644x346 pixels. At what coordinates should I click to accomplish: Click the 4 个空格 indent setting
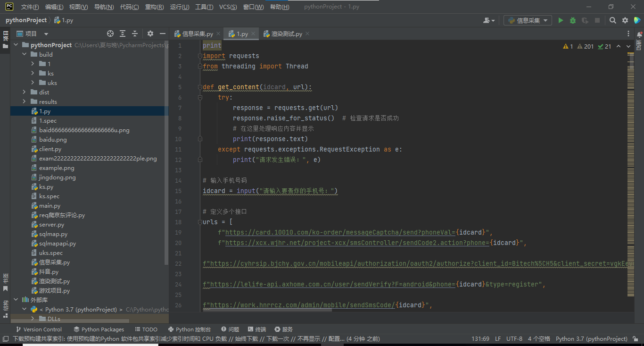click(539, 338)
